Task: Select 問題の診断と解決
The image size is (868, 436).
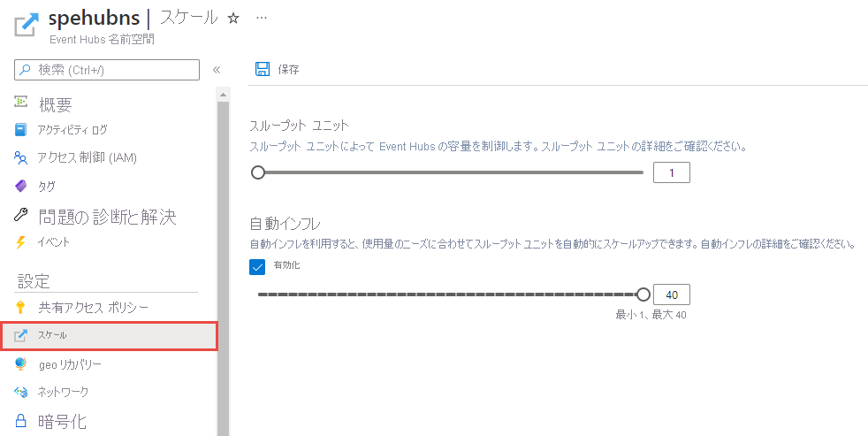Action: point(107,217)
